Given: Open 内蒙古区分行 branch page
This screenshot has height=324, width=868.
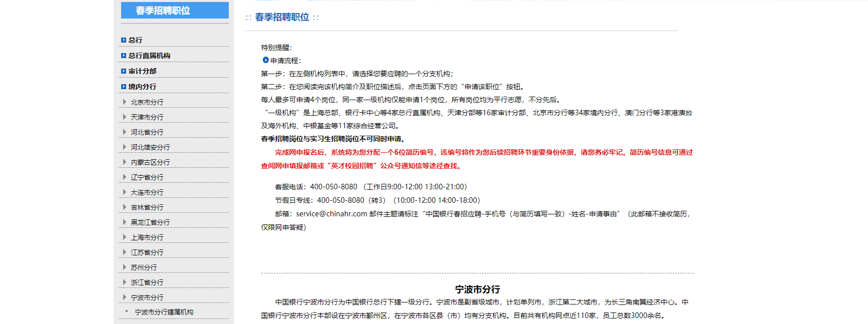Looking at the screenshot, I should (150, 162).
